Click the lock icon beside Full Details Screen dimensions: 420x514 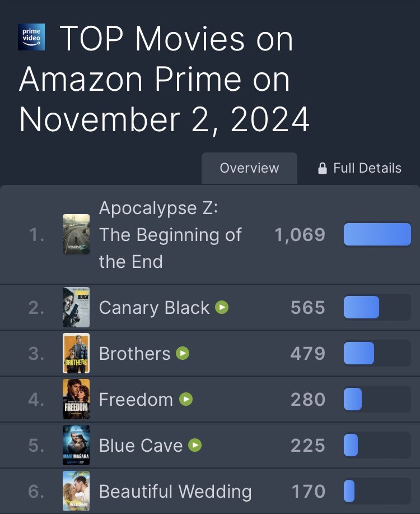tap(322, 168)
